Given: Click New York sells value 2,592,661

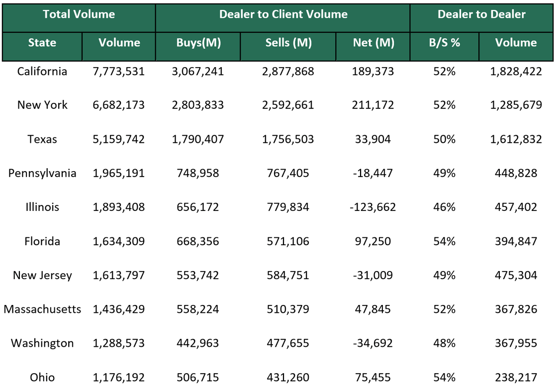Looking at the screenshot, I should coord(288,105).
